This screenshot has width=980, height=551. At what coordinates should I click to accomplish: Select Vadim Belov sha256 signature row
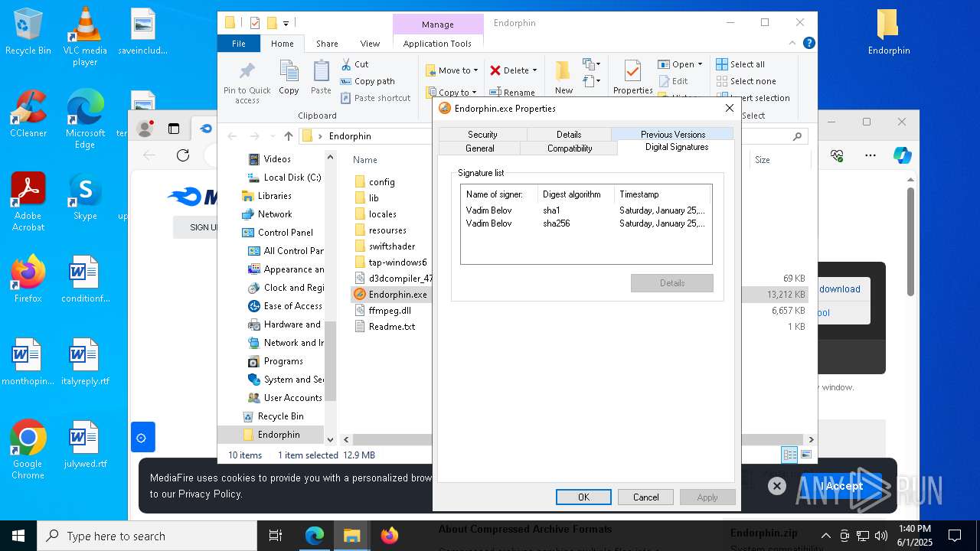[586, 223]
